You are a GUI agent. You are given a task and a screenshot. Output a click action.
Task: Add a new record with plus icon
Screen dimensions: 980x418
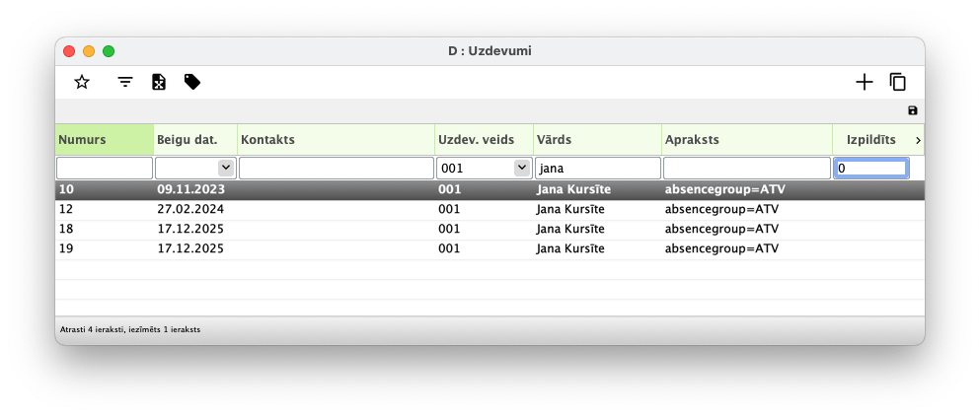[865, 82]
